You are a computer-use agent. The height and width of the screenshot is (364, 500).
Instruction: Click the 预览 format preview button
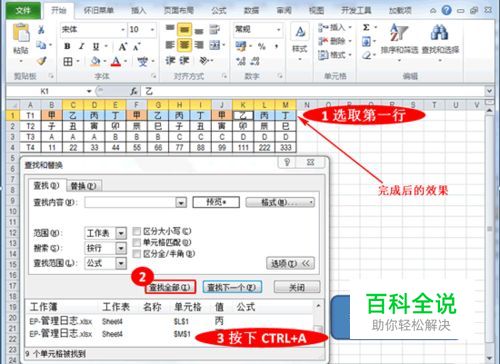(x=216, y=202)
